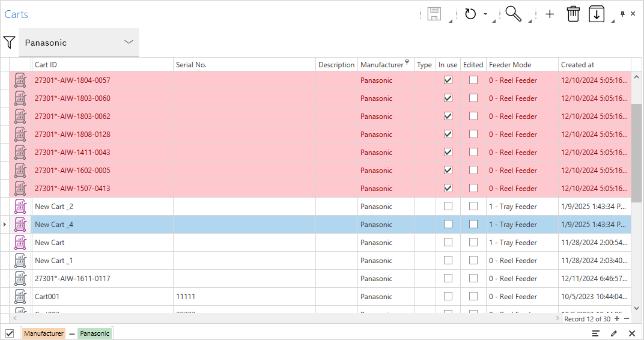Disable the Manufacturer filter checkbox at bottom
Screen dimensions: 644x340
point(10,333)
